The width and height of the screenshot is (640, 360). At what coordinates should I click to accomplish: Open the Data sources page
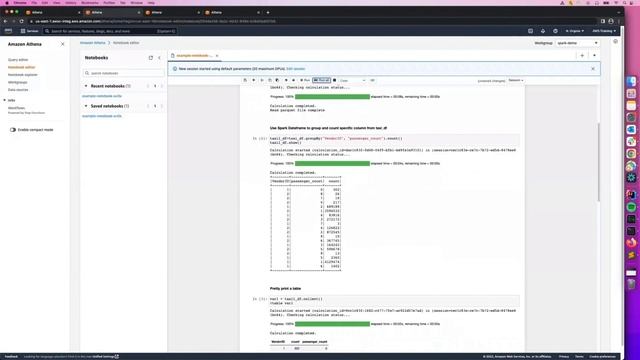(x=18, y=89)
